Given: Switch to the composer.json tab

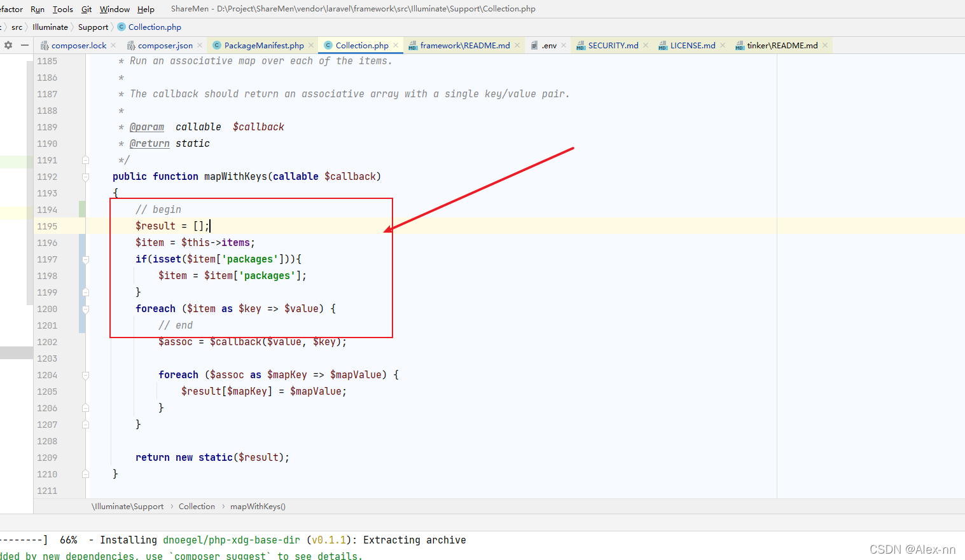Looking at the screenshot, I should 165,45.
